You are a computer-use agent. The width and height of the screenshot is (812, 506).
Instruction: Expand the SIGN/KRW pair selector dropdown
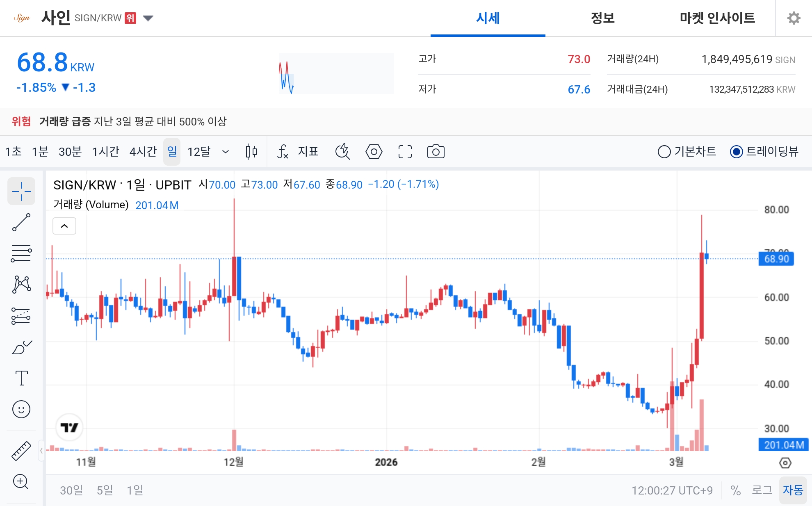coord(149,18)
